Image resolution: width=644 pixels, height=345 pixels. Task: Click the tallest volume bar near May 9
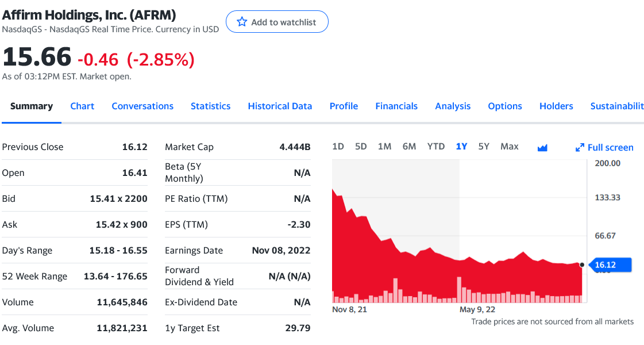[x=459, y=290]
